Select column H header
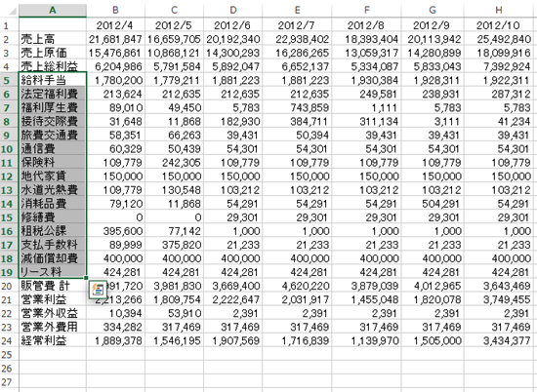 499,11
